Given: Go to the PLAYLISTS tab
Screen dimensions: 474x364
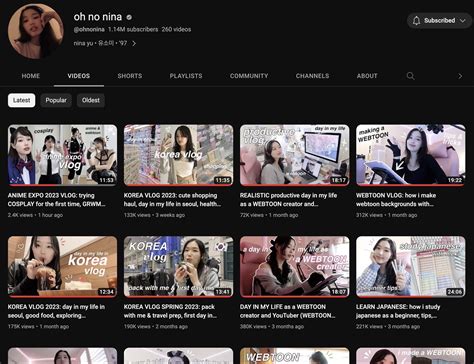Looking at the screenshot, I should [x=186, y=76].
